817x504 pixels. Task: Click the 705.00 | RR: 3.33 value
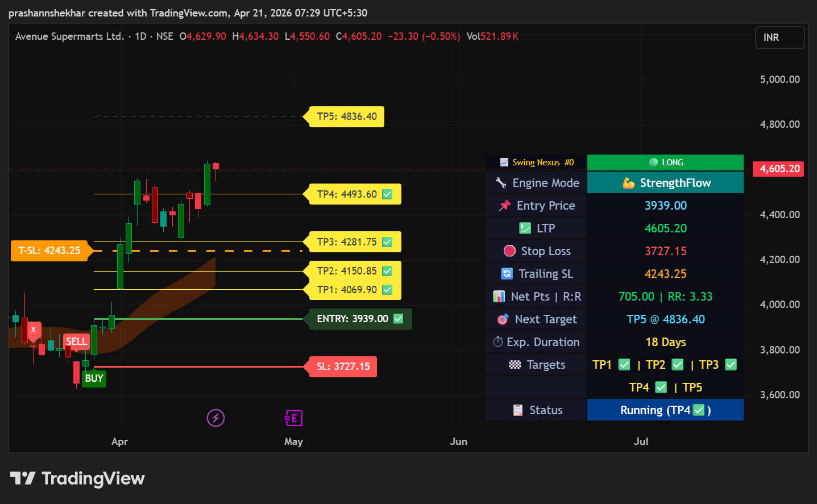coord(665,297)
